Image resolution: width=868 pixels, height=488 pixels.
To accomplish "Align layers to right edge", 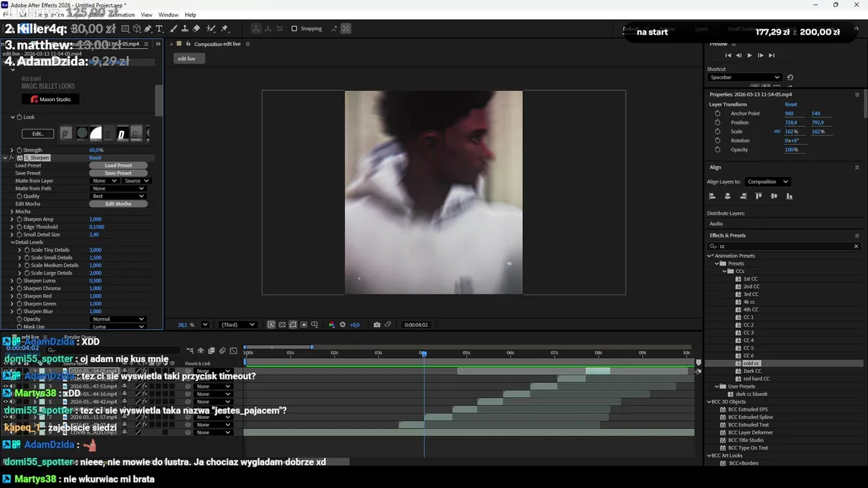I will point(743,196).
